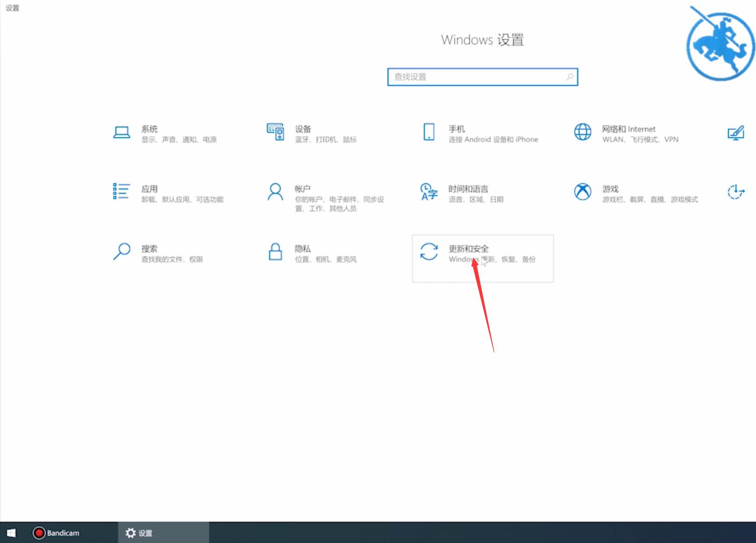Click the 语音、区域、日期 description
Image resolution: width=756 pixels, height=543 pixels.
476,199
